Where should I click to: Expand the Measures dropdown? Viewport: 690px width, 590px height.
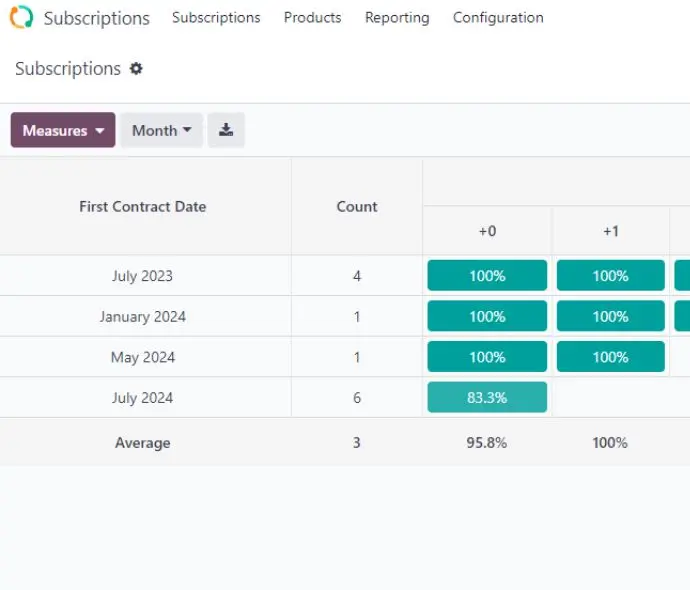(63, 130)
